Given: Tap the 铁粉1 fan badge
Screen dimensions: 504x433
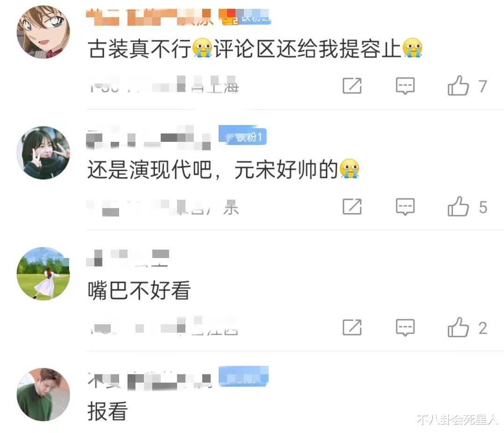Looking at the screenshot, I should click(243, 136).
